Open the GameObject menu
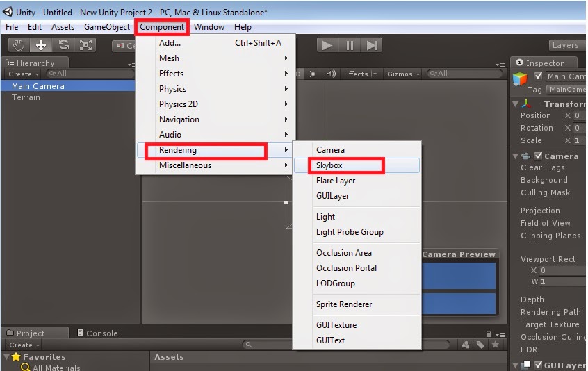 coord(107,27)
